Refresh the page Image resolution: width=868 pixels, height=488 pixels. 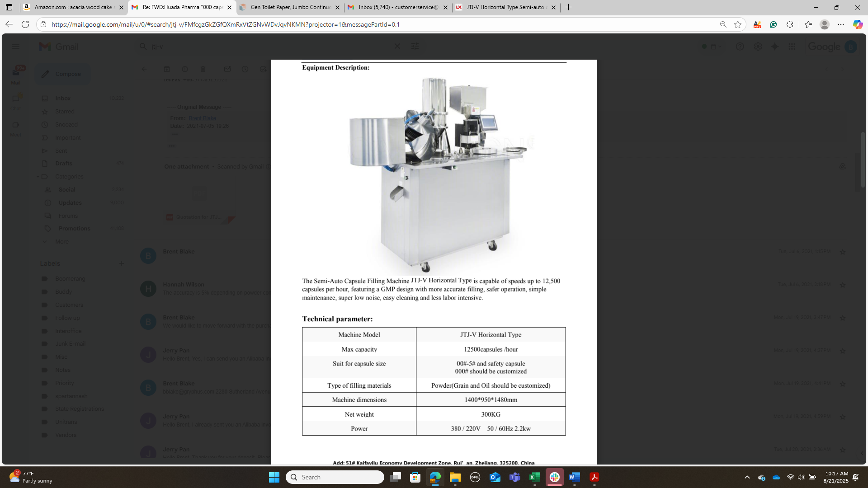(x=25, y=24)
